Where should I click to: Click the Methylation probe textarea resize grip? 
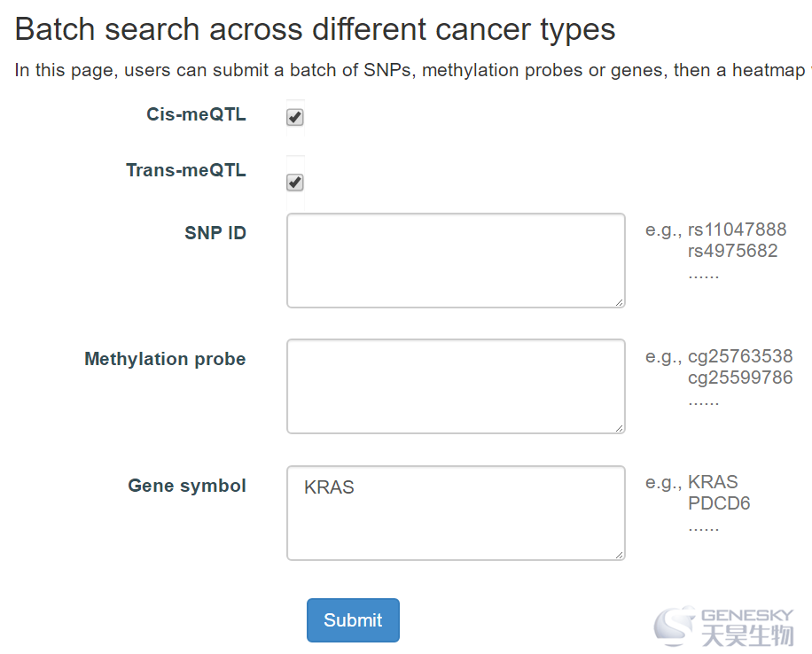click(x=620, y=428)
